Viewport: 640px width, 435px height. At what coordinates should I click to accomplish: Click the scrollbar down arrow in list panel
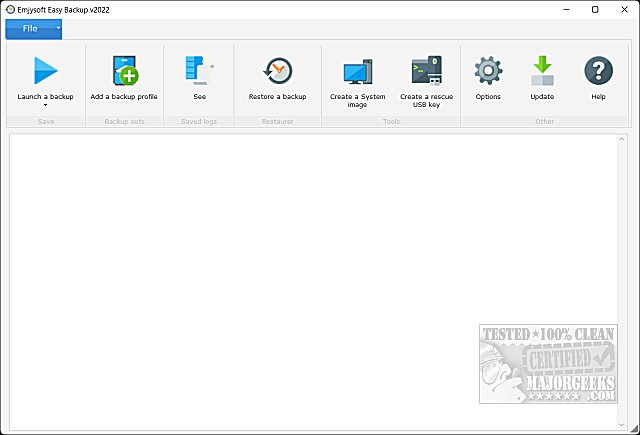coord(621,425)
